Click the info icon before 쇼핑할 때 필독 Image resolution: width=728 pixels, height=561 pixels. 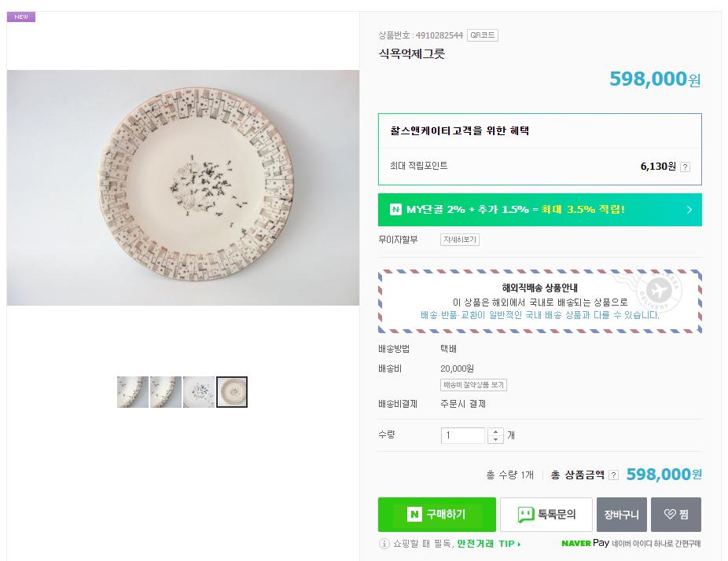coord(384,544)
